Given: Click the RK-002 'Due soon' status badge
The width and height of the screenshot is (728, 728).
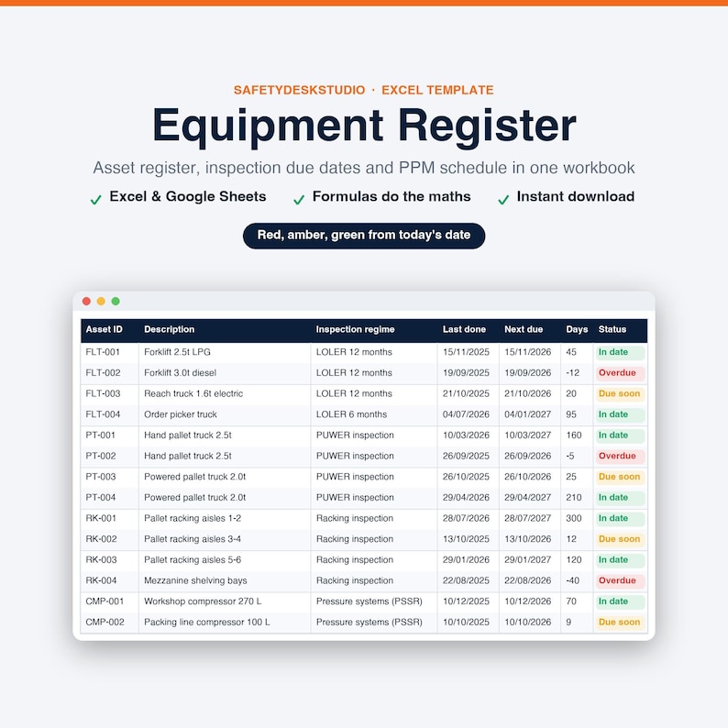Looking at the screenshot, I should click(x=621, y=539).
